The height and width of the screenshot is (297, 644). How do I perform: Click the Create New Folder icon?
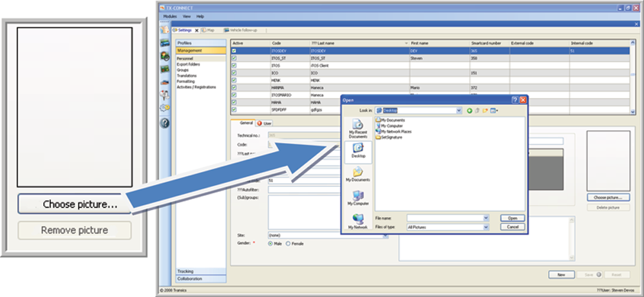click(485, 111)
